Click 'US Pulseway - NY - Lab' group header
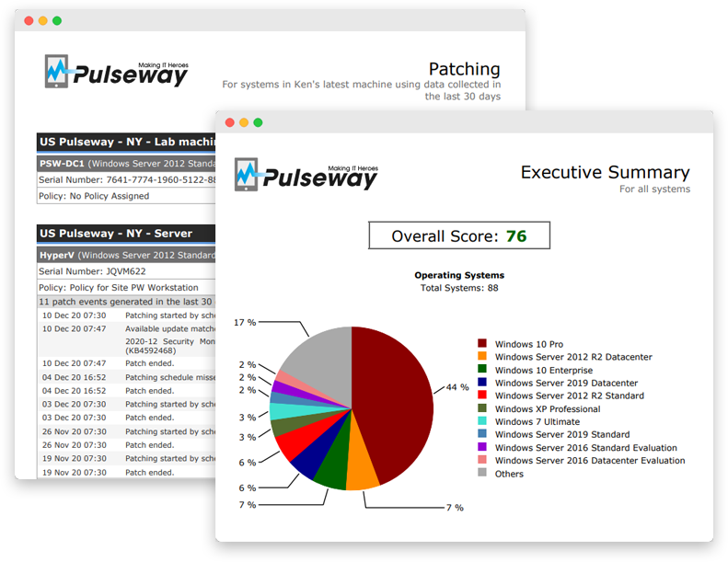Screen dimensions: 728x562 [126, 142]
